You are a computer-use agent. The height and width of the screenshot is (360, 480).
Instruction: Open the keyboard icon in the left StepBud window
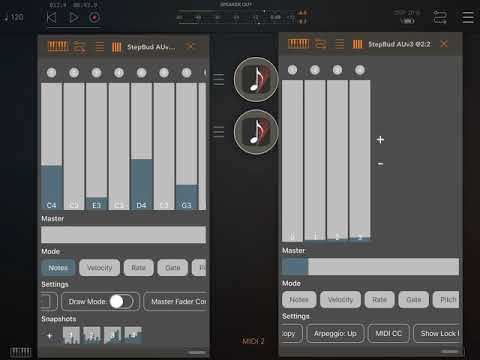point(58,46)
